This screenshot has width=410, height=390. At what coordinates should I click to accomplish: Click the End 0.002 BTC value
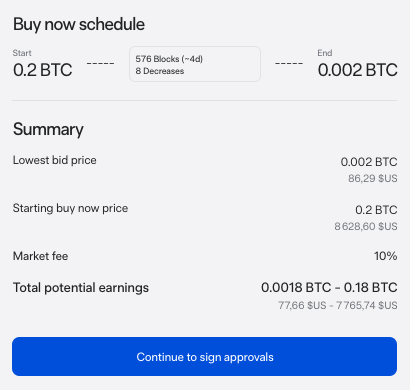pos(357,70)
